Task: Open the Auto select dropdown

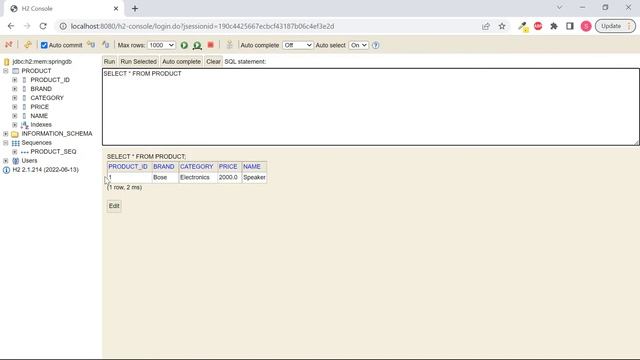Action: 358,45
